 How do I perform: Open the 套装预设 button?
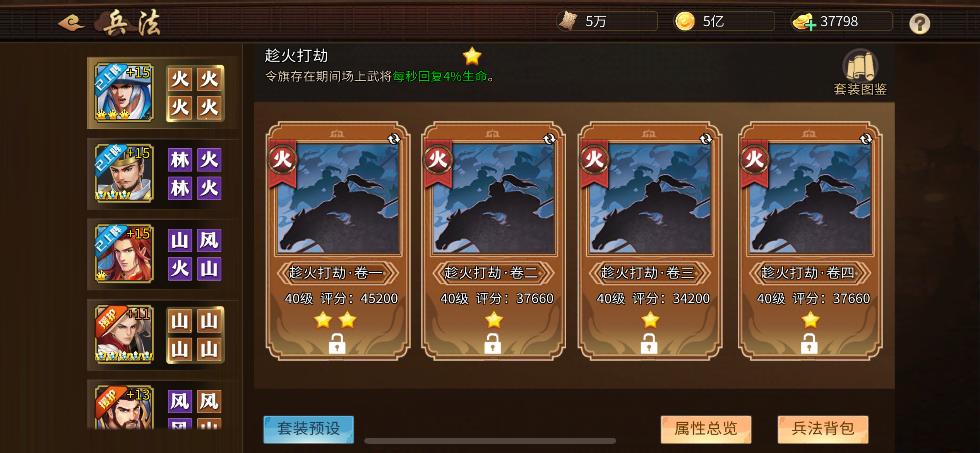(x=308, y=429)
